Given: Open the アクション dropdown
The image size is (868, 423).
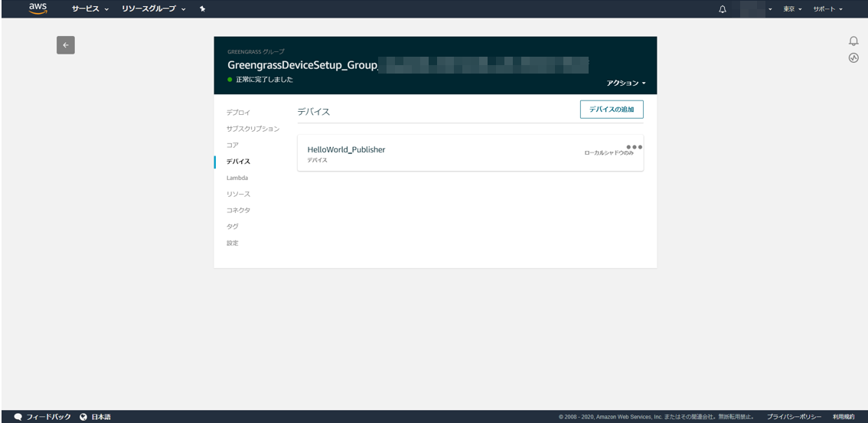Looking at the screenshot, I should point(626,84).
